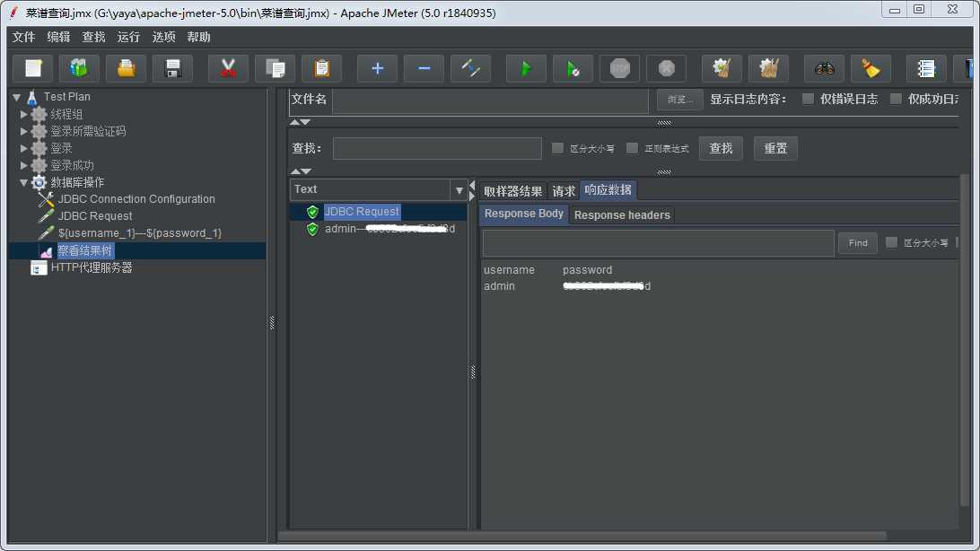Toggle 区分大小写 checkbox beside 查找 field
This screenshot has width=980, height=551.
click(x=557, y=148)
